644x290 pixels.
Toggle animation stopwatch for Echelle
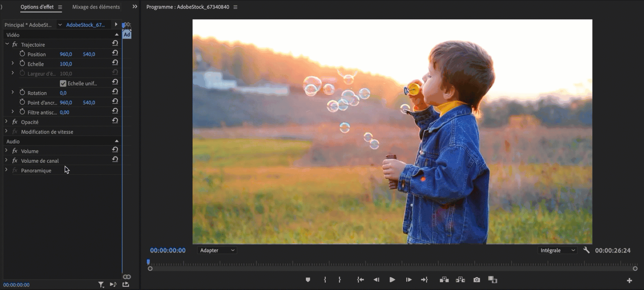tap(22, 64)
